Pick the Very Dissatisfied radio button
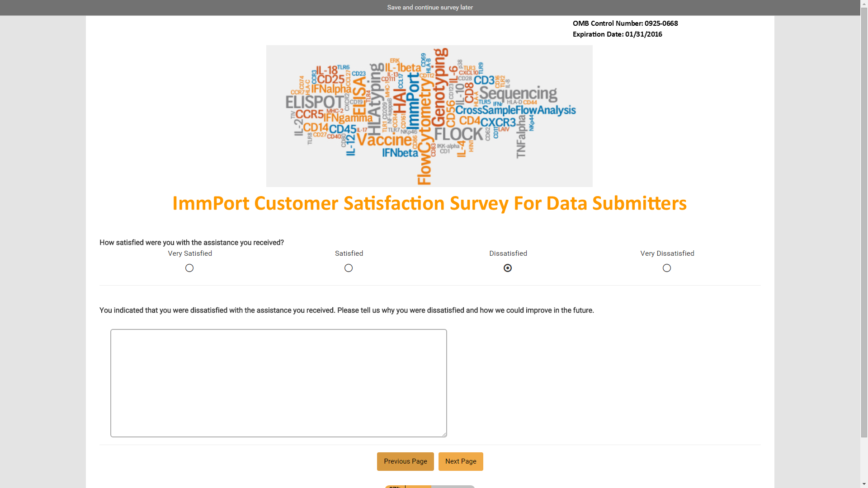 tap(667, 268)
